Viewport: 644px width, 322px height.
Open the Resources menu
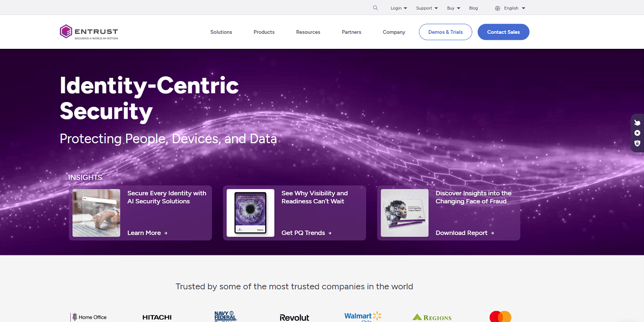click(x=308, y=32)
